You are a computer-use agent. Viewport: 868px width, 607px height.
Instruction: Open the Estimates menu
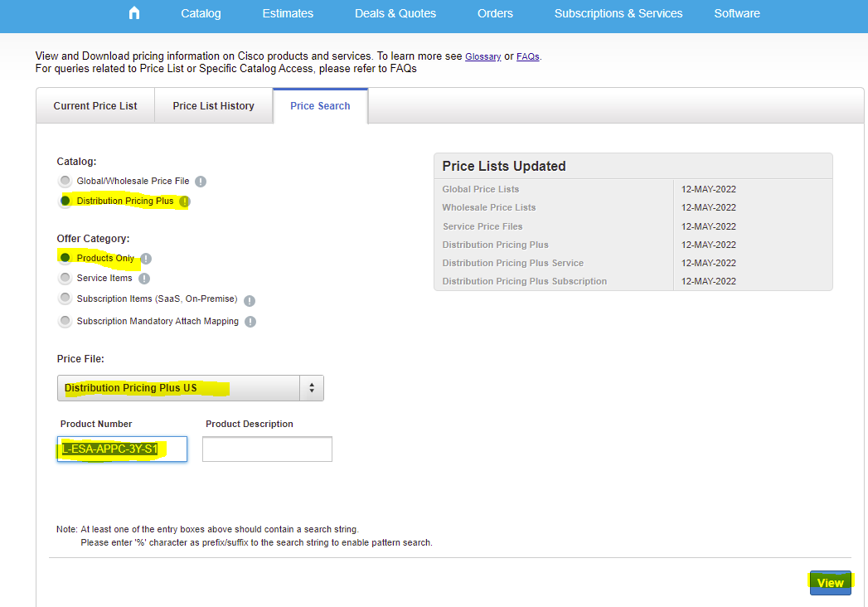tap(288, 13)
